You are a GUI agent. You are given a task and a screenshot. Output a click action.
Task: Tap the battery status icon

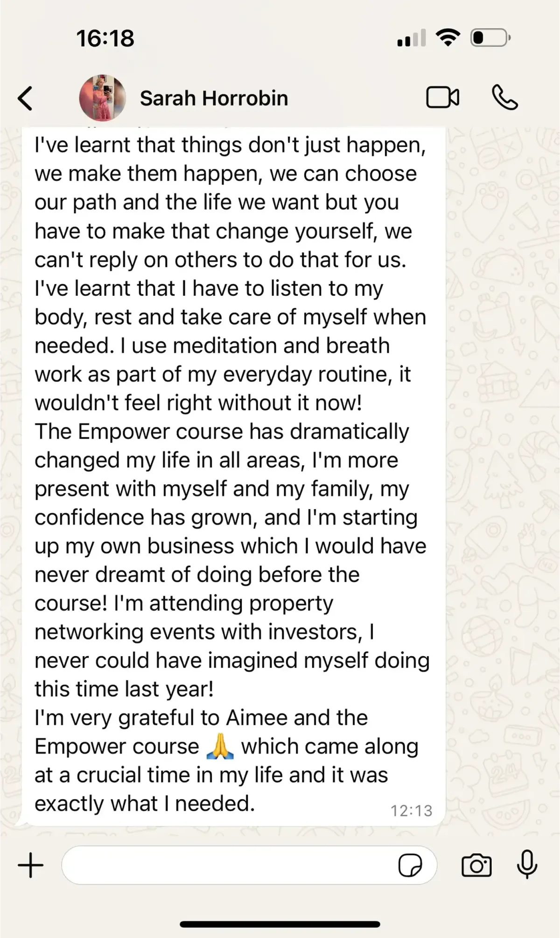tap(490, 37)
